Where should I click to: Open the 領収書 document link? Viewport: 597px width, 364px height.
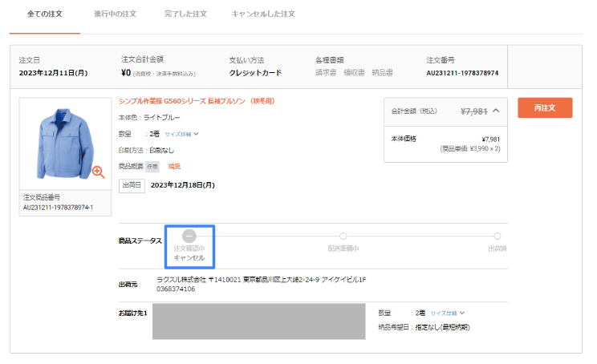pos(354,73)
